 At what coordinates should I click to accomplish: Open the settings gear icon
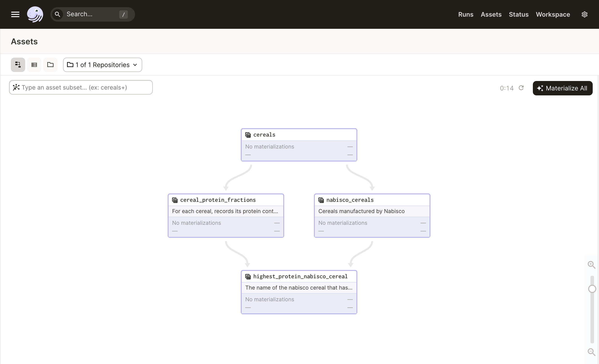coord(584,14)
